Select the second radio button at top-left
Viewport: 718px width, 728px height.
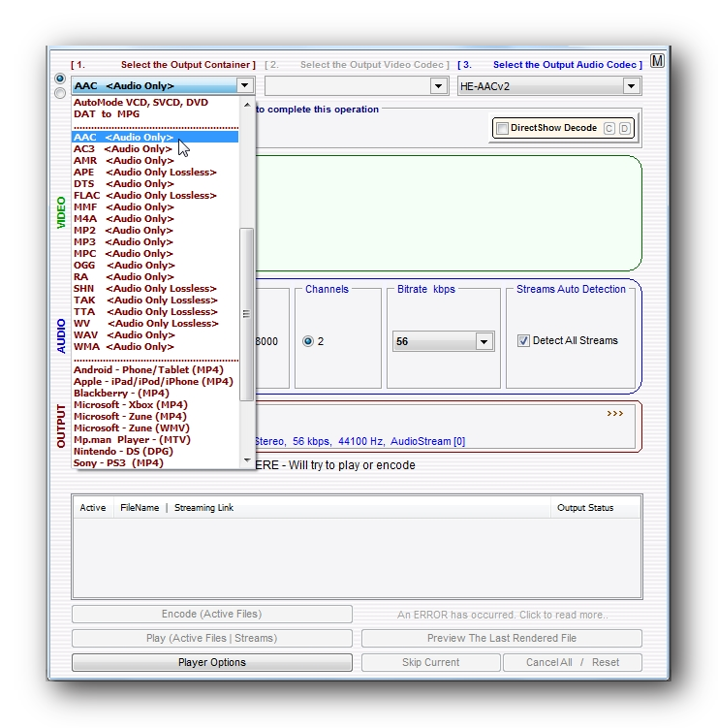[x=60, y=93]
